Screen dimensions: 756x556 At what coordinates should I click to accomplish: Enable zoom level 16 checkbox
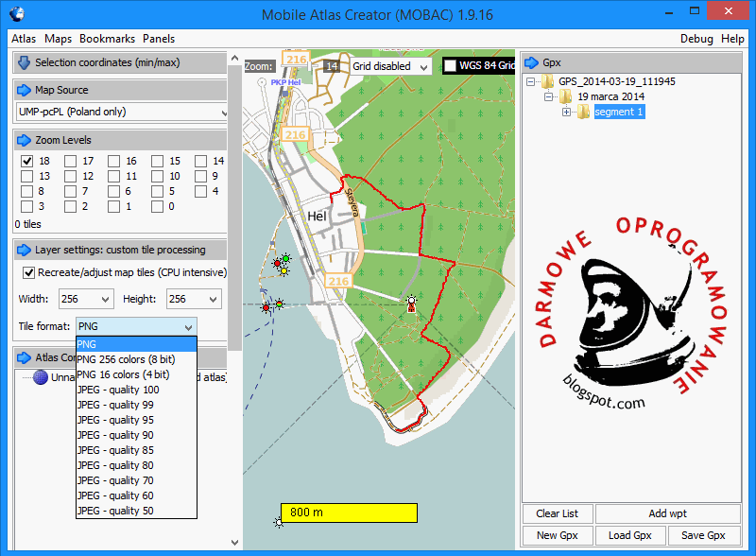[x=113, y=161]
